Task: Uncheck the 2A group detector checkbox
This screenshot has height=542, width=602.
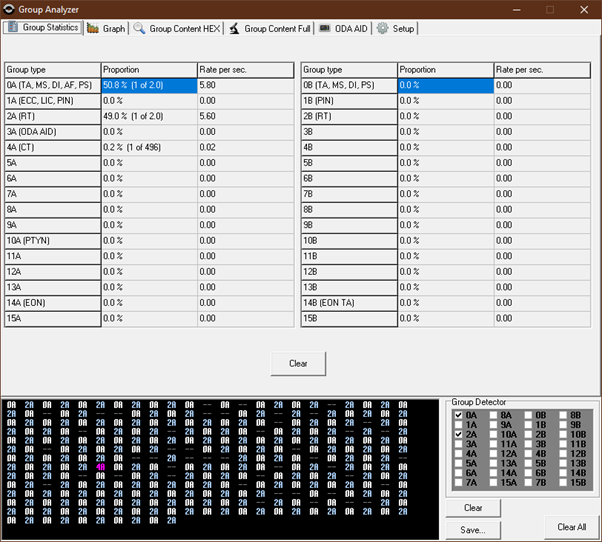Action: coord(459,435)
